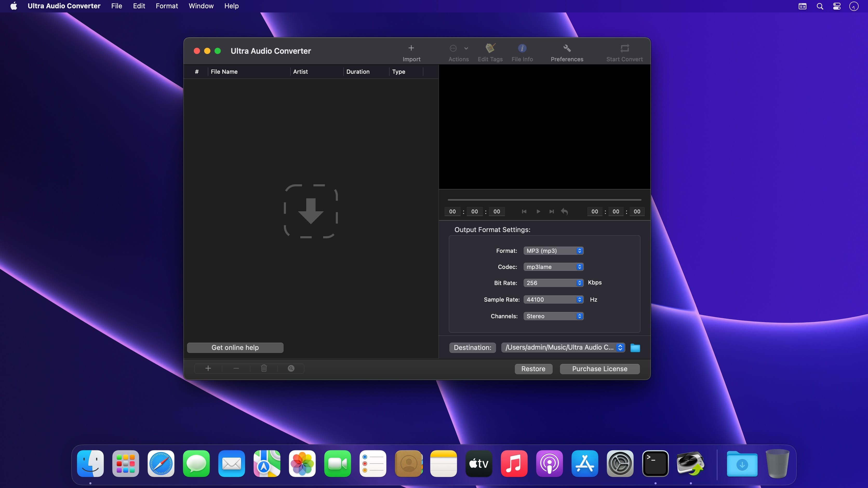The width and height of the screenshot is (868, 488).
Task: Click the Destination button
Action: [472, 348]
